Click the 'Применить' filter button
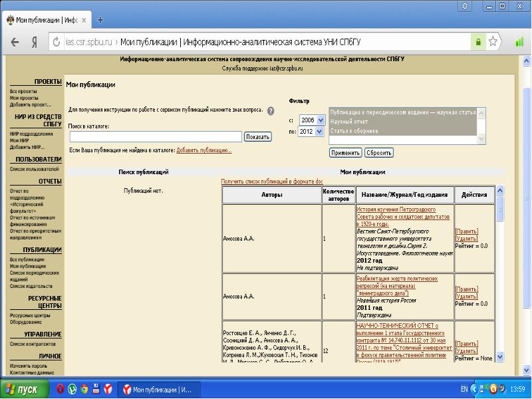Image resolution: width=532 pixels, height=399 pixels. pos(345,152)
